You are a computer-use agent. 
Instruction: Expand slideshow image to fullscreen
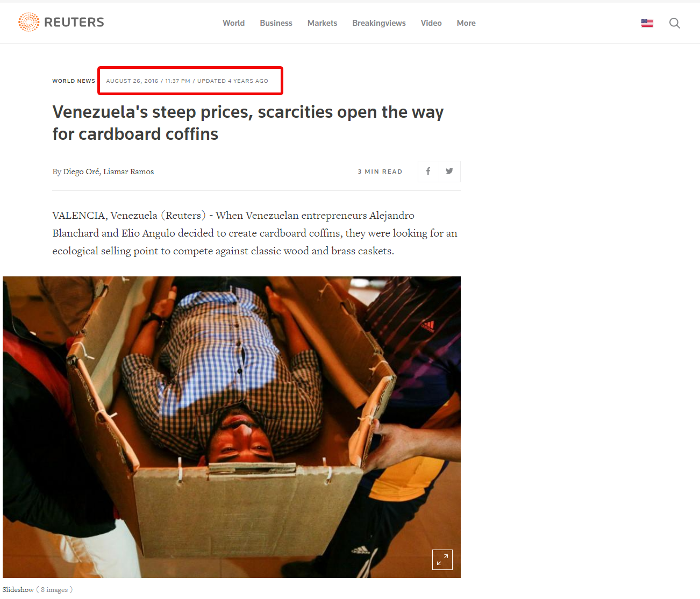click(442, 560)
